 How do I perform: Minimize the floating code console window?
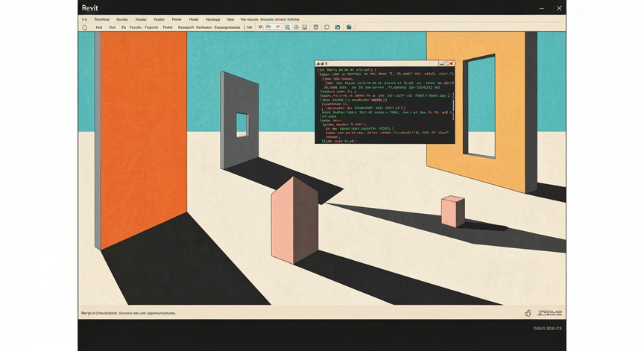(x=442, y=63)
